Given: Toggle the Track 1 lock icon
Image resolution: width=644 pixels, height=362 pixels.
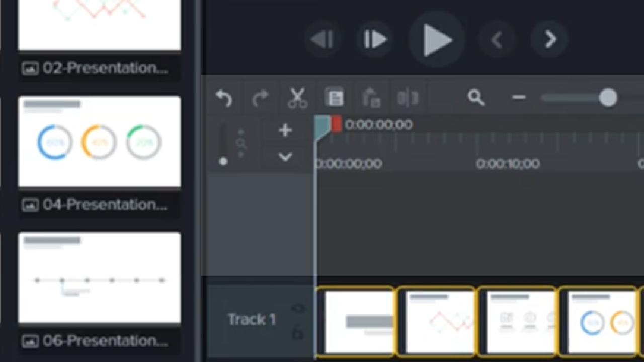Looking at the screenshot, I should click(x=298, y=332).
